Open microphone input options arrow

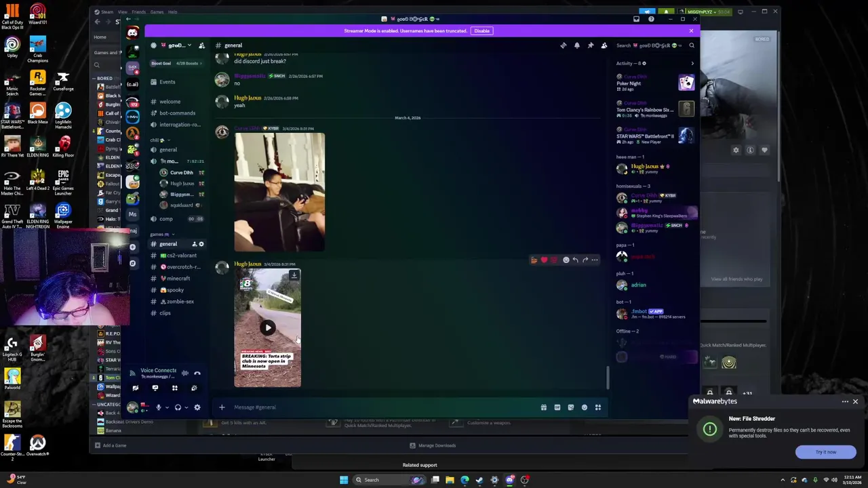166,407
